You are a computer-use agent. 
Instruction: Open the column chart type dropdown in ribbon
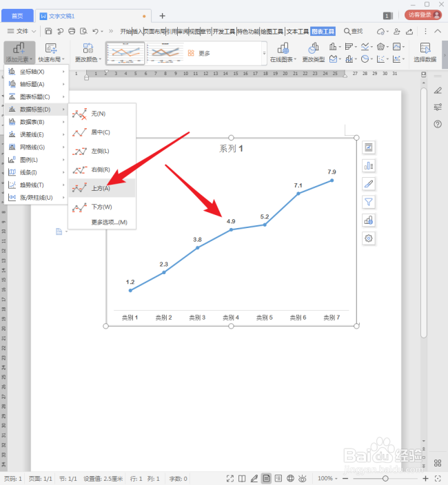335,47
